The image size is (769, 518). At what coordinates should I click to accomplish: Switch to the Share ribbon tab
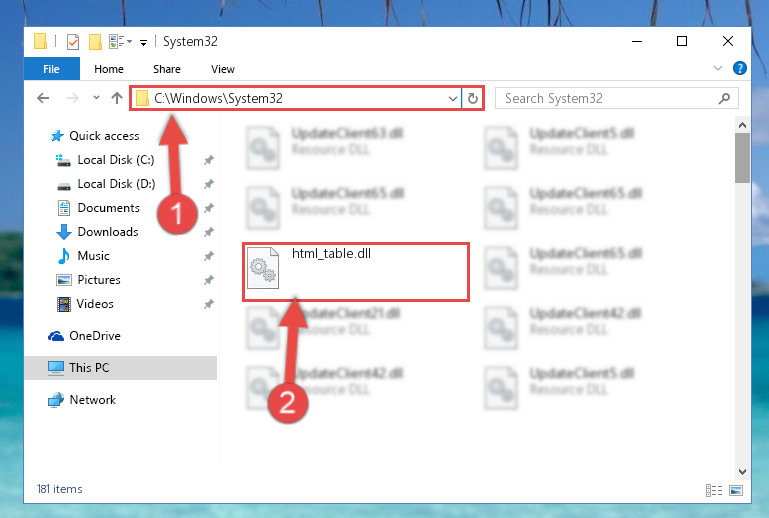(x=167, y=69)
